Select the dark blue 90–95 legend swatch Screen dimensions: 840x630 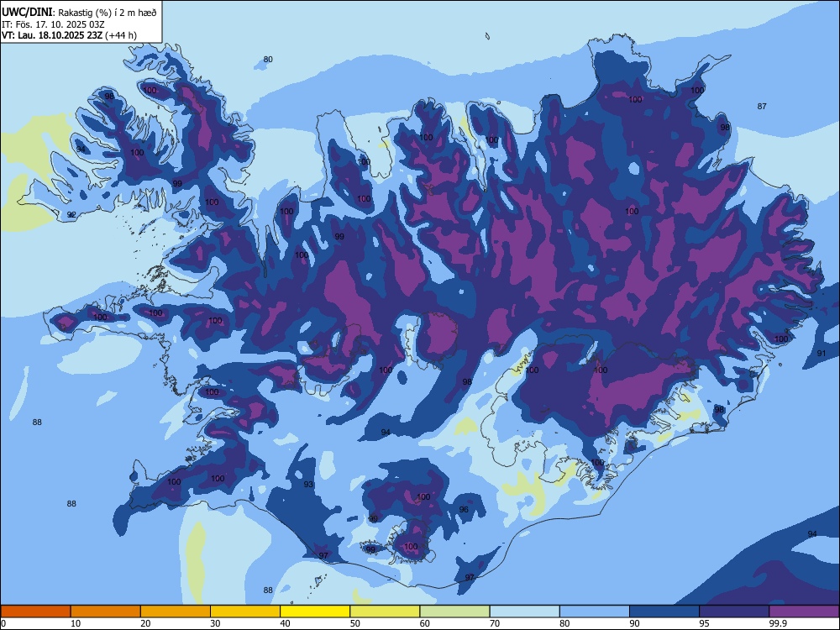click(664, 612)
